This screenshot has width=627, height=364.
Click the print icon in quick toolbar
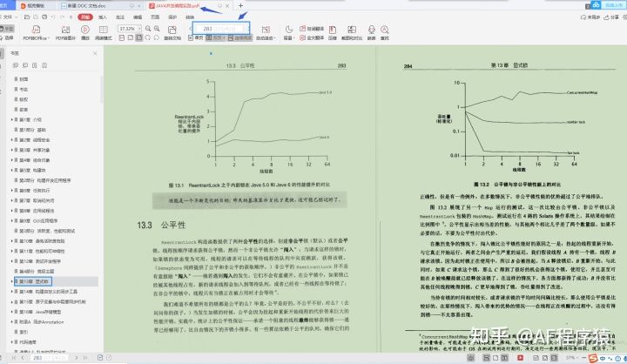tap(44, 17)
